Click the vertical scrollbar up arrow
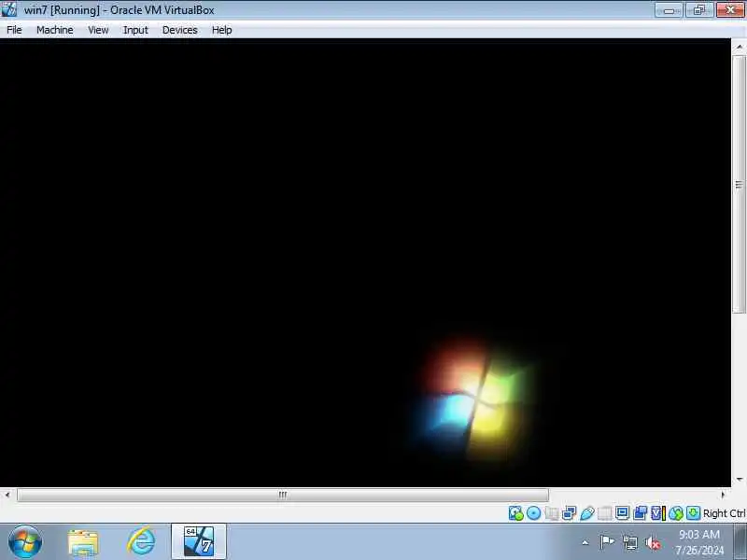 (739, 47)
